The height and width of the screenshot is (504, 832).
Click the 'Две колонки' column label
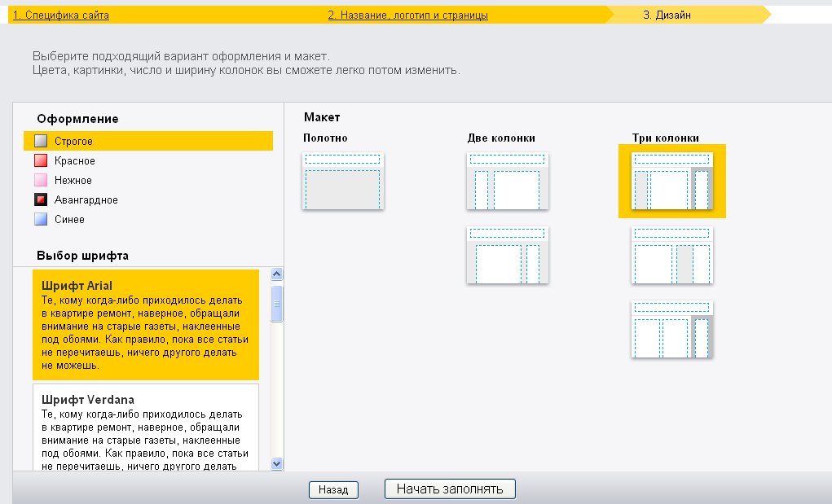(x=501, y=138)
